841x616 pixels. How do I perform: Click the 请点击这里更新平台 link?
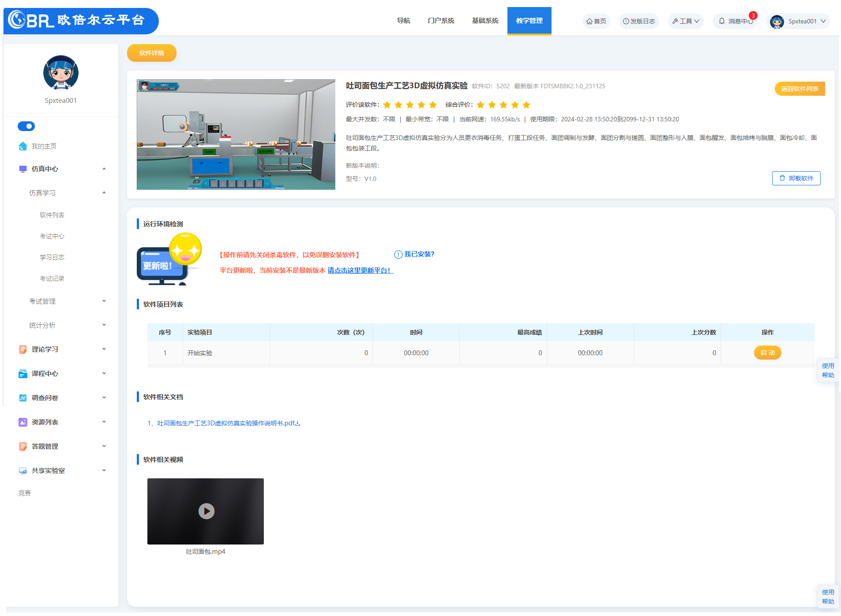point(360,270)
